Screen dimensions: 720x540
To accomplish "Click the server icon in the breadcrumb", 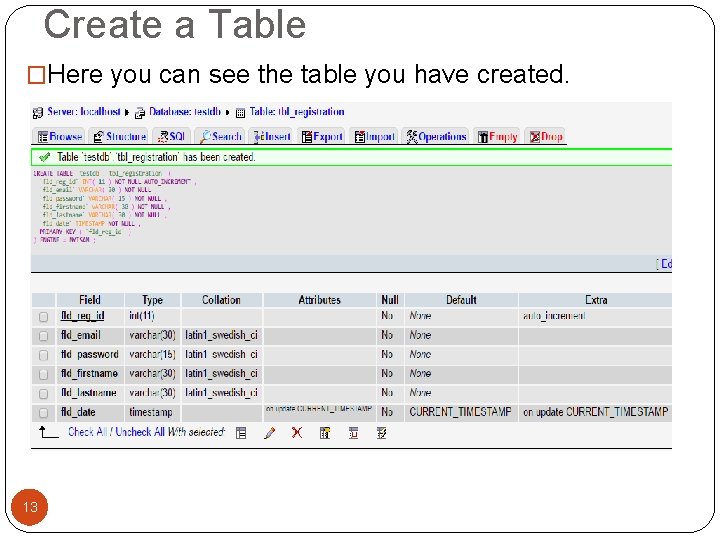I will click(x=38, y=112).
